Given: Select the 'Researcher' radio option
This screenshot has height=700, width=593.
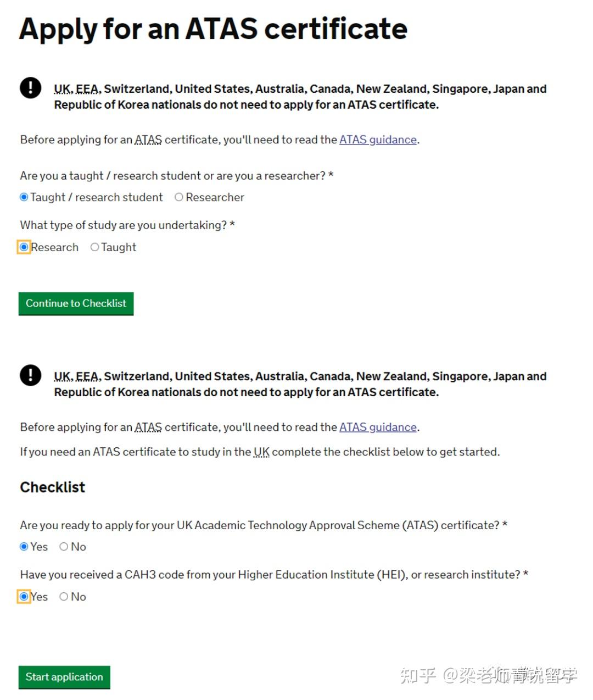Looking at the screenshot, I should pos(178,197).
